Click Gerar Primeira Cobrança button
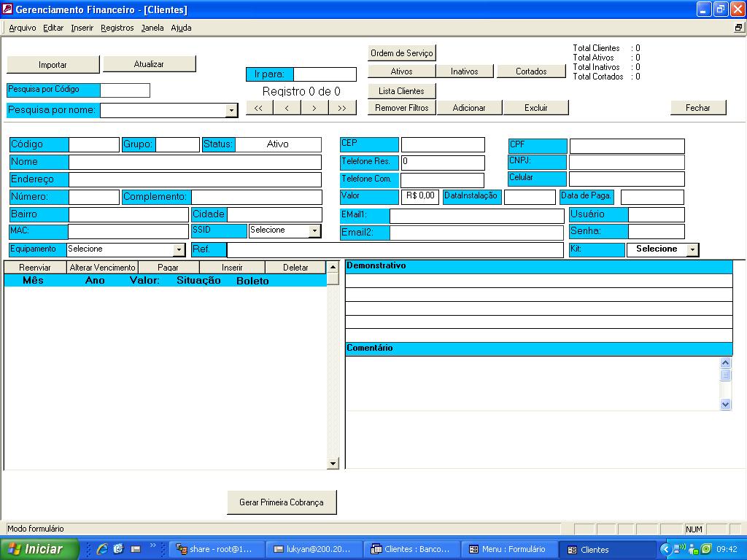 pyautogui.click(x=282, y=502)
